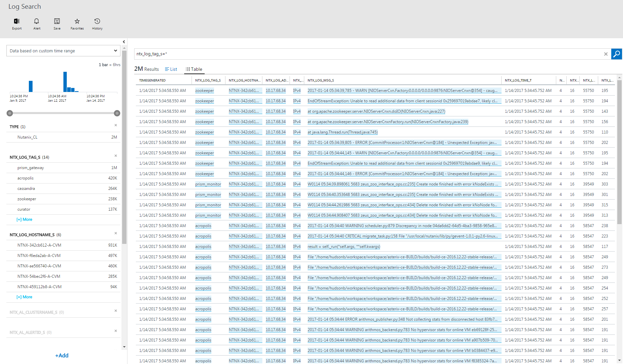The image size is (623, 364).
Task: Click the 2M Results count
Action: pyautogui.click(x=147, y=69)
